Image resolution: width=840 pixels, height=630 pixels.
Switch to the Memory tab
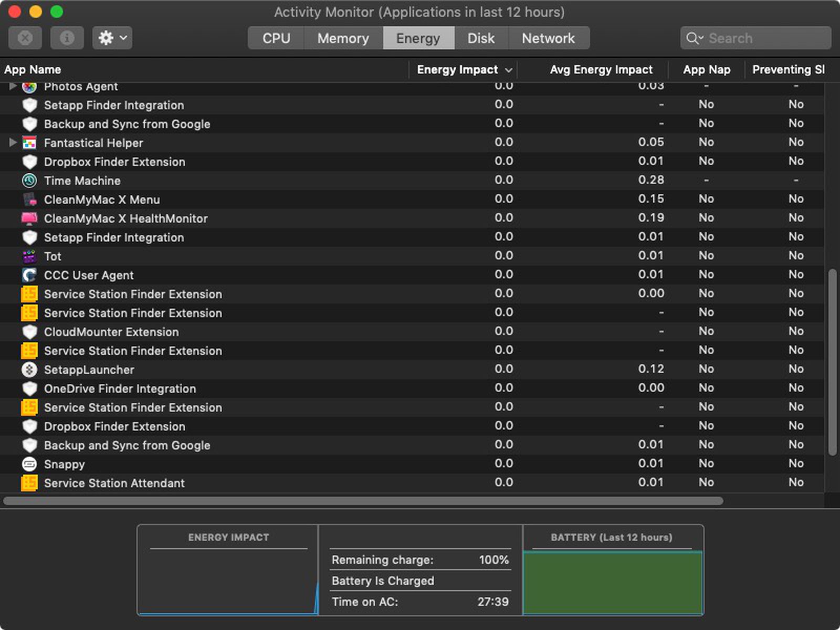pos(342,38)
